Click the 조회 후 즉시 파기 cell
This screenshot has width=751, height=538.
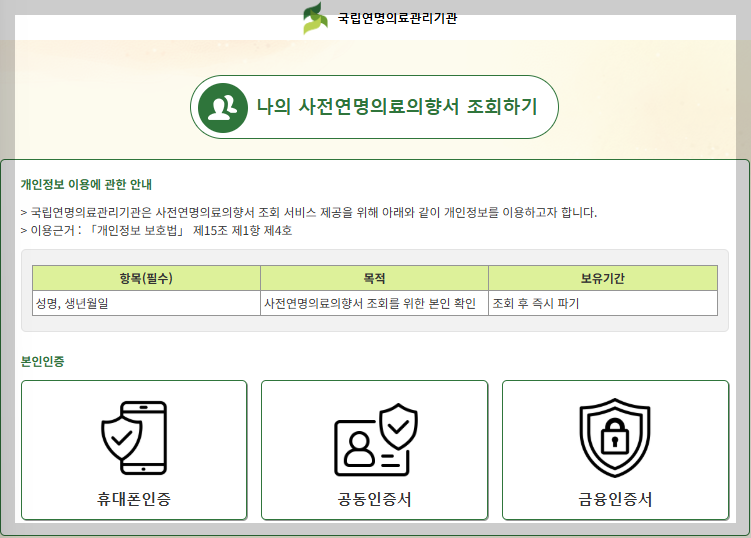pyautogui.click(x=603, y=303)
